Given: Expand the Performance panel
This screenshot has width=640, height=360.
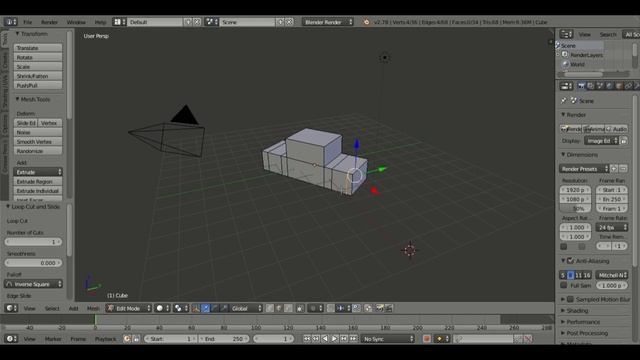Looking at the screenshot, I should [x=583, y=322].
